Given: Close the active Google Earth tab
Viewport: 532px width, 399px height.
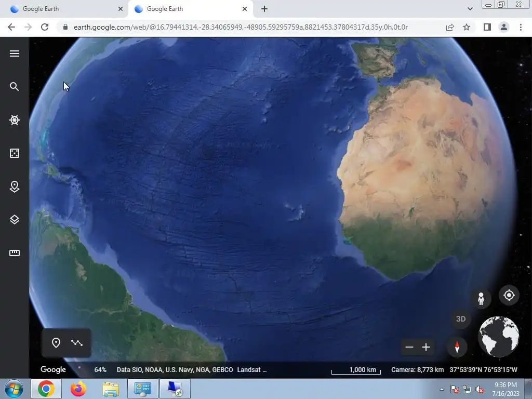Looking at the screenshot, I should 245,9.
